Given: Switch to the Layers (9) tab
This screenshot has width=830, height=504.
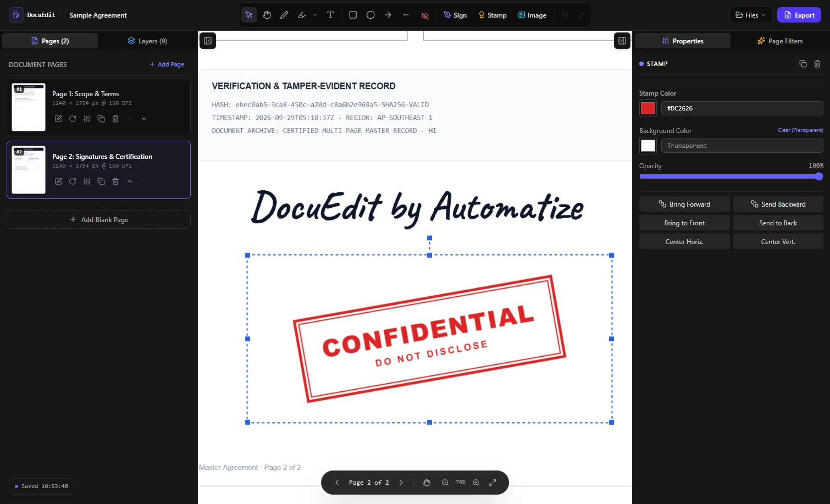Looking at the screenshot, I should (x=147, y=41).
